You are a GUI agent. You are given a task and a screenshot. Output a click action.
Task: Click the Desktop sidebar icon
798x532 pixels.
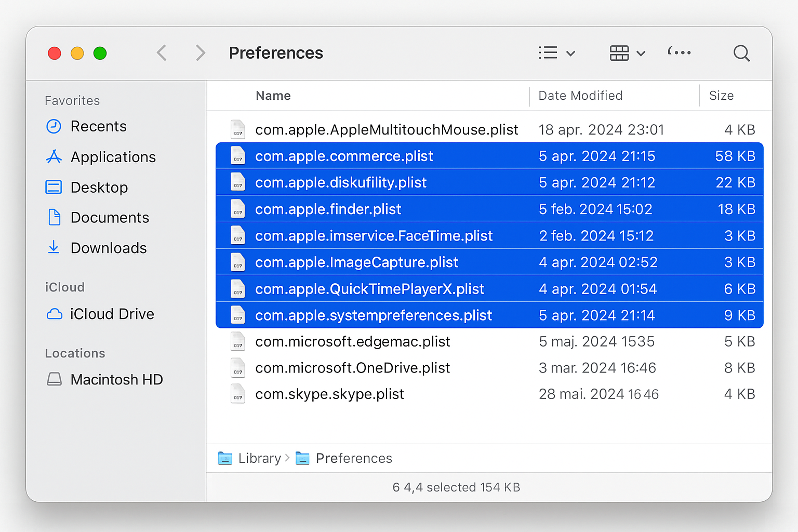[54, 187]
